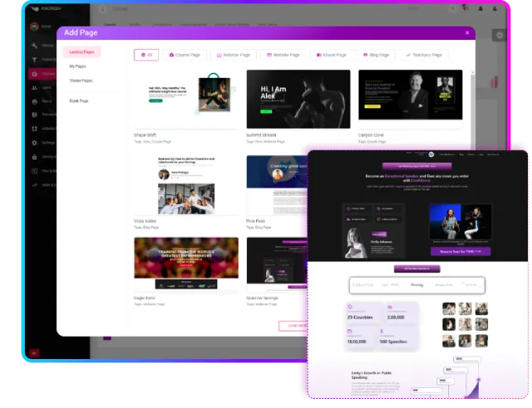The width and height of the screenshot is (532, 408).
Task: Select Landing Pages in the Add Page sidebar
Action: [x=81, y=52]
